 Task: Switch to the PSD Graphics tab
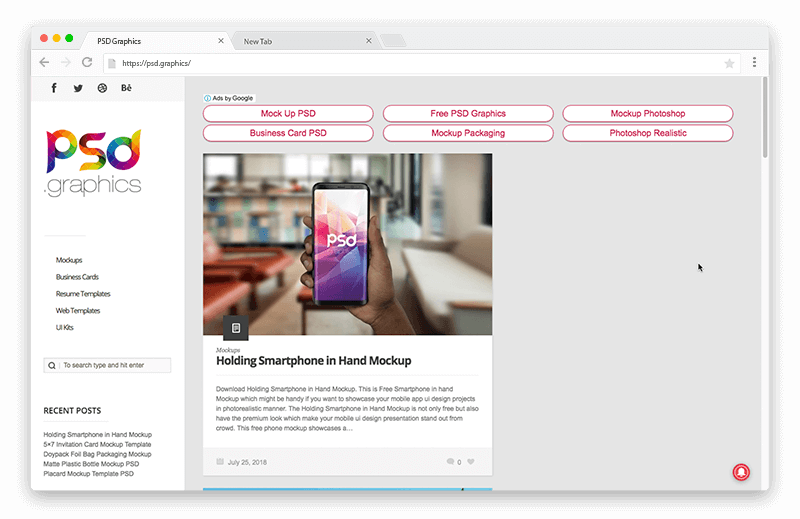click(156, 41)
